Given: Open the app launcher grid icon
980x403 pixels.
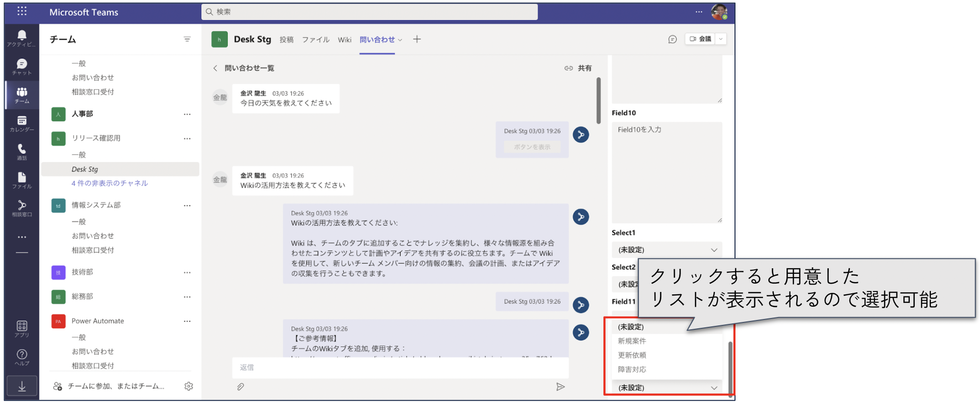Looking at the screenshot, I should coord(22,11).
